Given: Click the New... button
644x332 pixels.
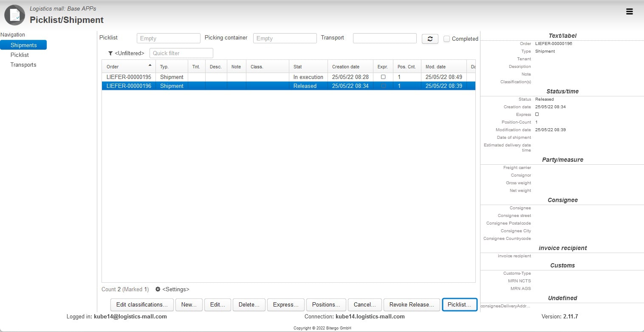Looking at the screenshot, I should coord(189,304).
